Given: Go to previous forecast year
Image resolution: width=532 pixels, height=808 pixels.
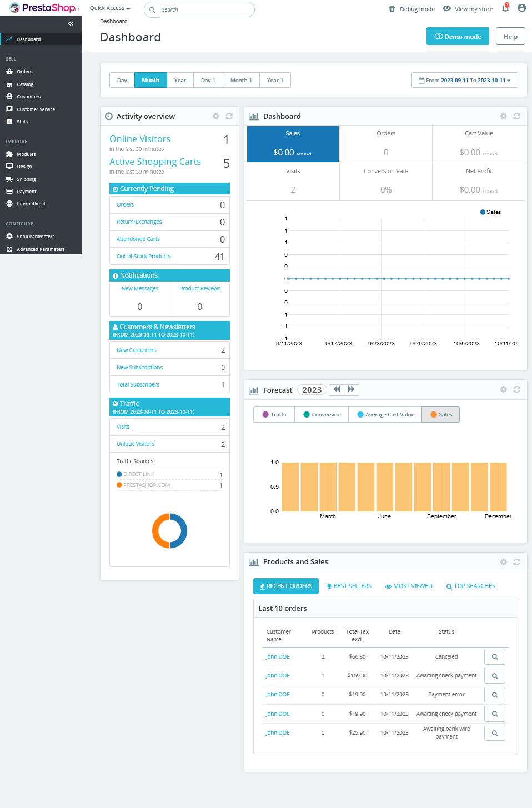Looking at the screenshot, I should tap(337, 390).
